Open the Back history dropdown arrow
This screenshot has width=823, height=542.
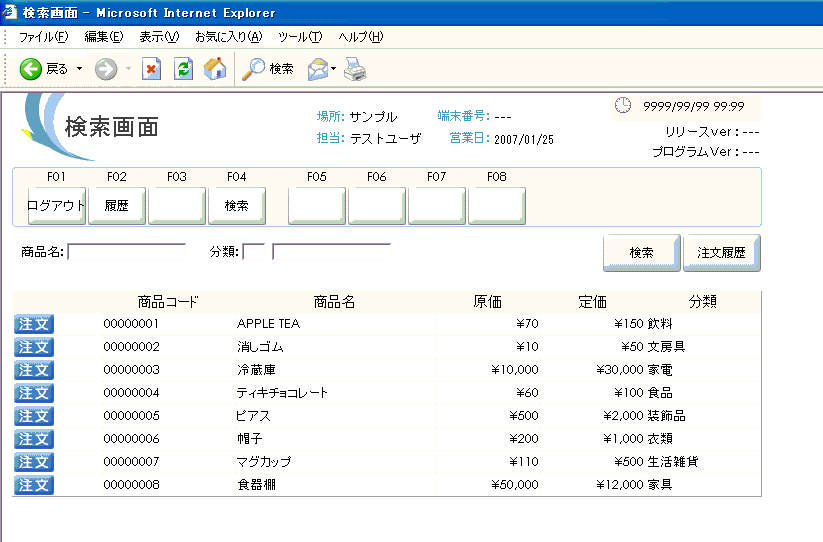[79, 69]
